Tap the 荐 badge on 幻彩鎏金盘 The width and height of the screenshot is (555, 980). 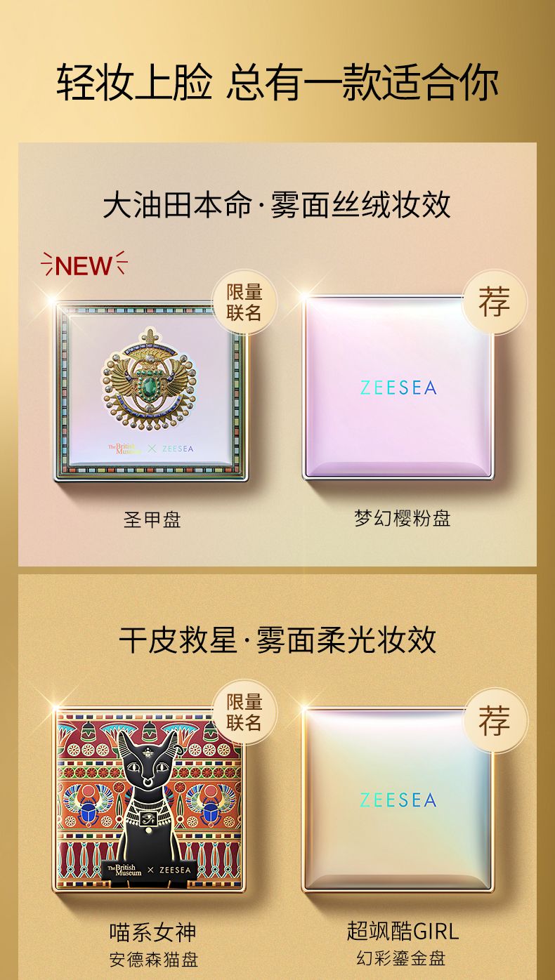click(x=495, y=721)
